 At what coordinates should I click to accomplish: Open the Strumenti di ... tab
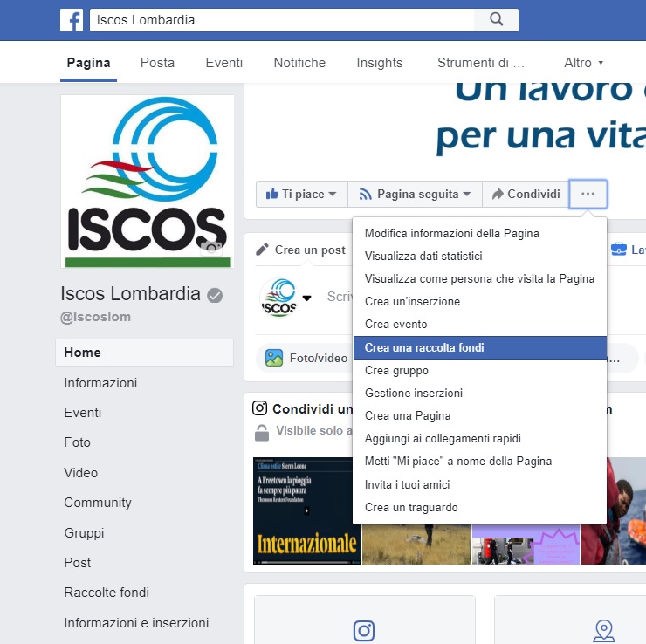481,63
